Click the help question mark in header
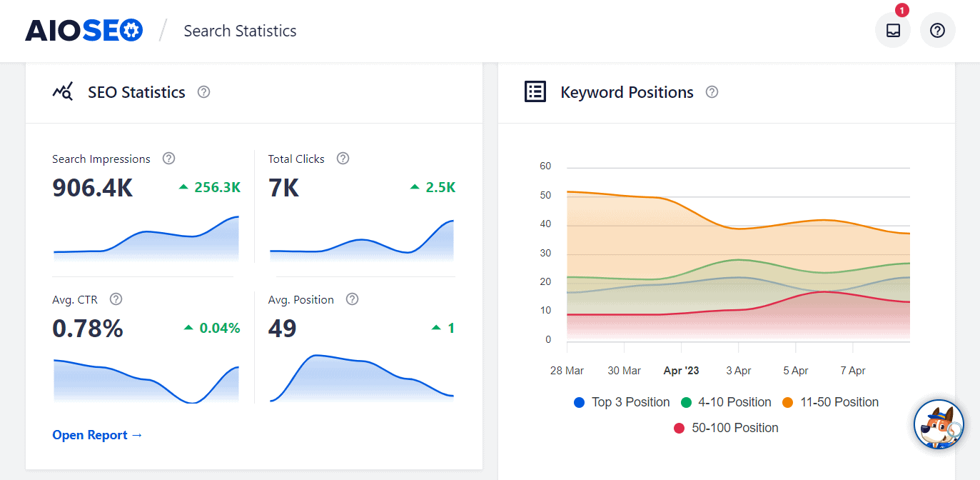Image resolution: width=980 pixels, height=480 pixels. click(x=938, y=31)
